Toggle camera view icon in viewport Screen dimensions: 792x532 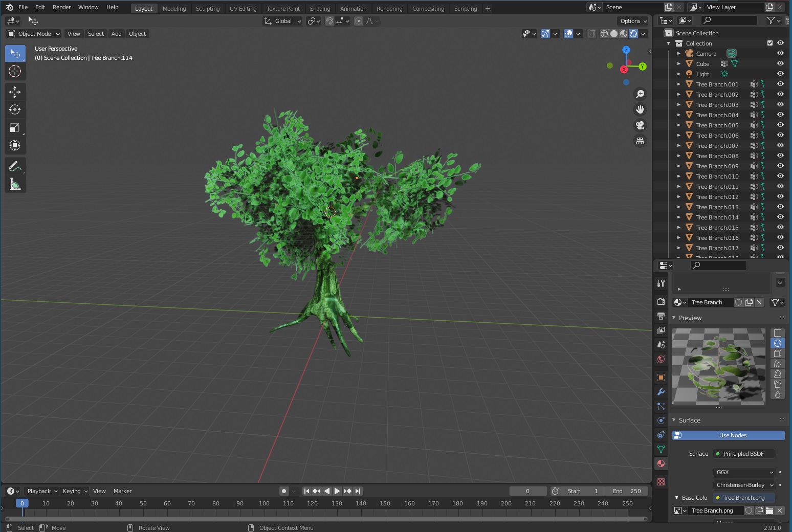point(640,125)
